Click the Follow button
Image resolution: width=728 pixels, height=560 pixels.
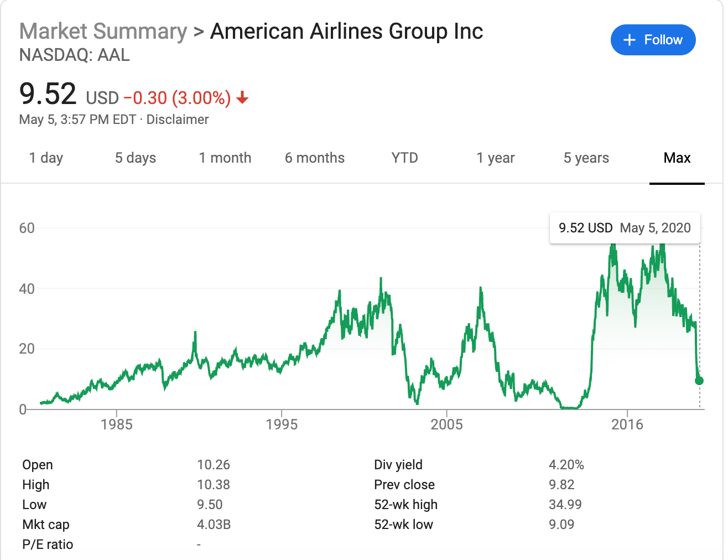653,40
